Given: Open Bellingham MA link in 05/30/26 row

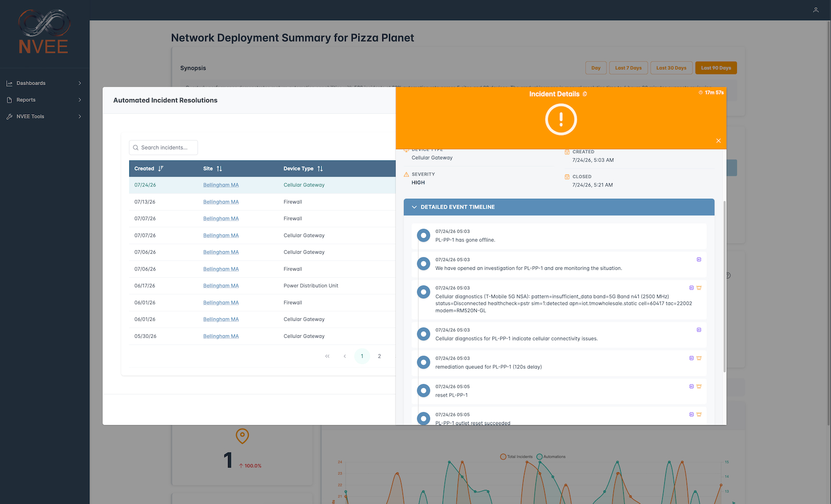Looking at the screenshot, I should (221, 336).
